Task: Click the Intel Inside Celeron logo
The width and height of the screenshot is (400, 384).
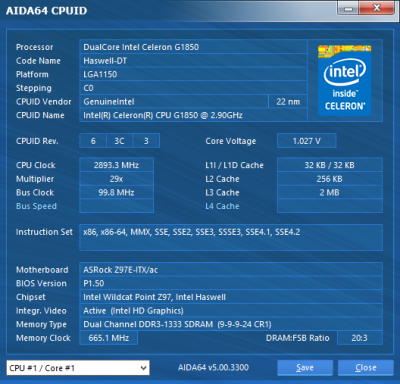Action: click(345, 80)
